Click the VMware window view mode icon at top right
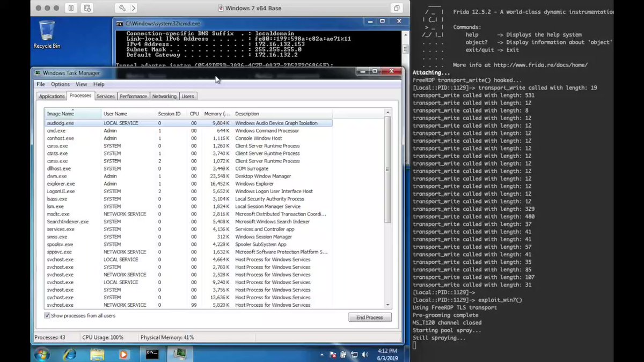This screenshot has width=644, height=362. pos(396,8)
